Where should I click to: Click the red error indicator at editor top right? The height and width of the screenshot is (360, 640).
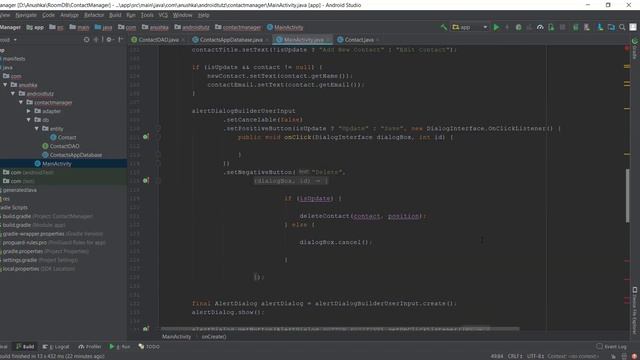(627, 49)
